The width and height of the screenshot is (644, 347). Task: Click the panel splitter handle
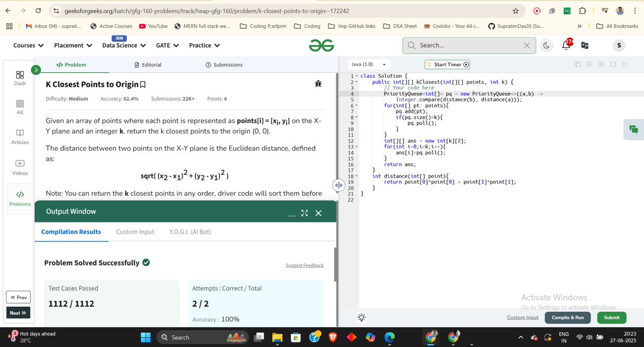(x=338, y=185)
